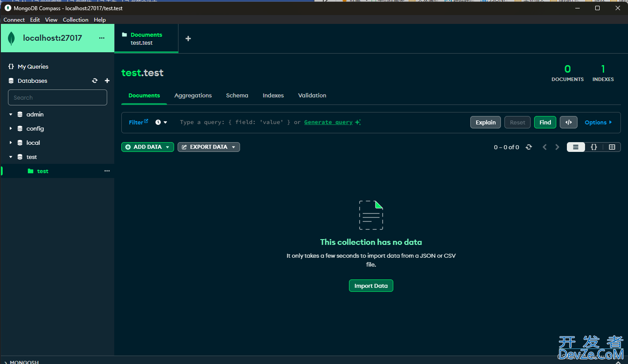This screenshot has height=364, width=628.
Task: Select the test database name
Action: (32, 157)
